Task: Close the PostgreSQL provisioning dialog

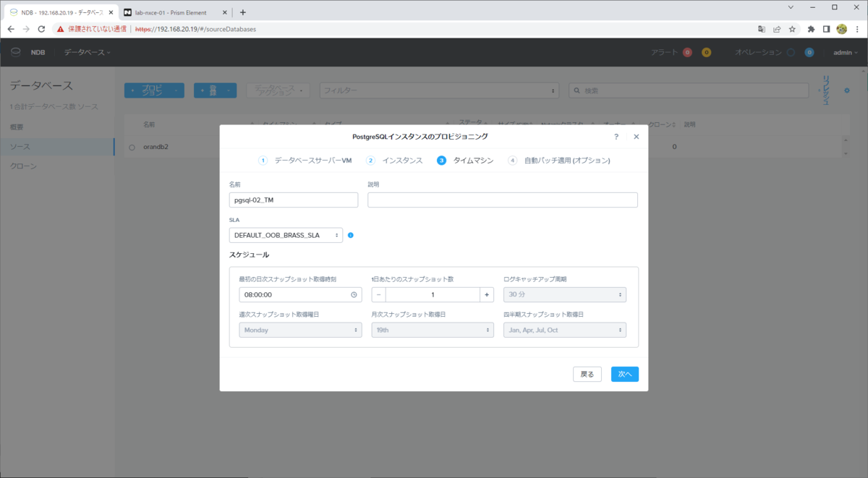Action: (637, 136)
